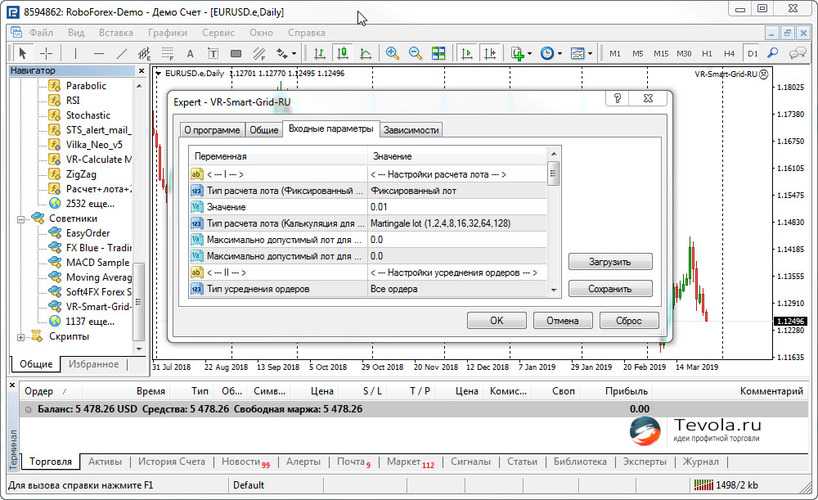Click the 0.01 lot value field
The image size is (818, 500).
coord(456,205)
